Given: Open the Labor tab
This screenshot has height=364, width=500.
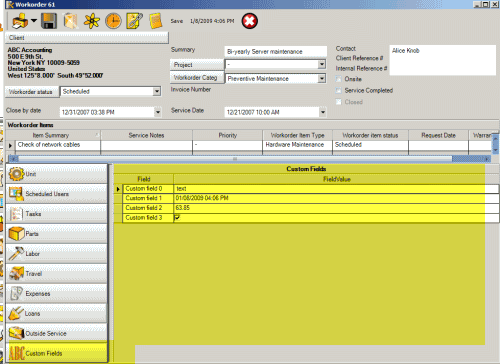Looking at the screenshot, I should point(56,254).
